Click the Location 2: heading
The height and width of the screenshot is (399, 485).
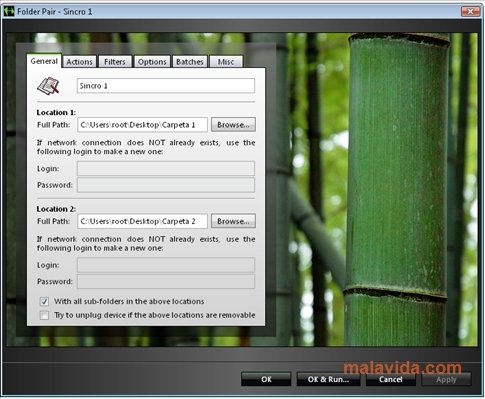[56, 209]
